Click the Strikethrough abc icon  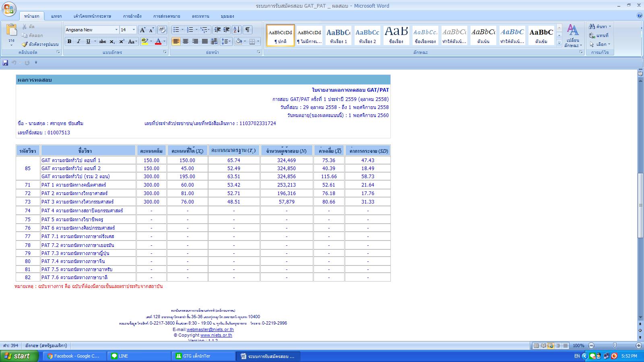(103, 41)
